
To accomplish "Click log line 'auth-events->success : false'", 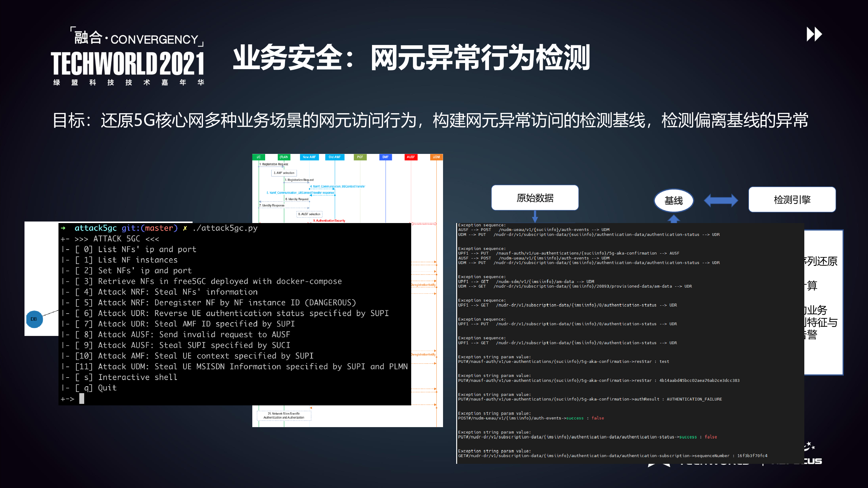I will [x=531, y=418].
